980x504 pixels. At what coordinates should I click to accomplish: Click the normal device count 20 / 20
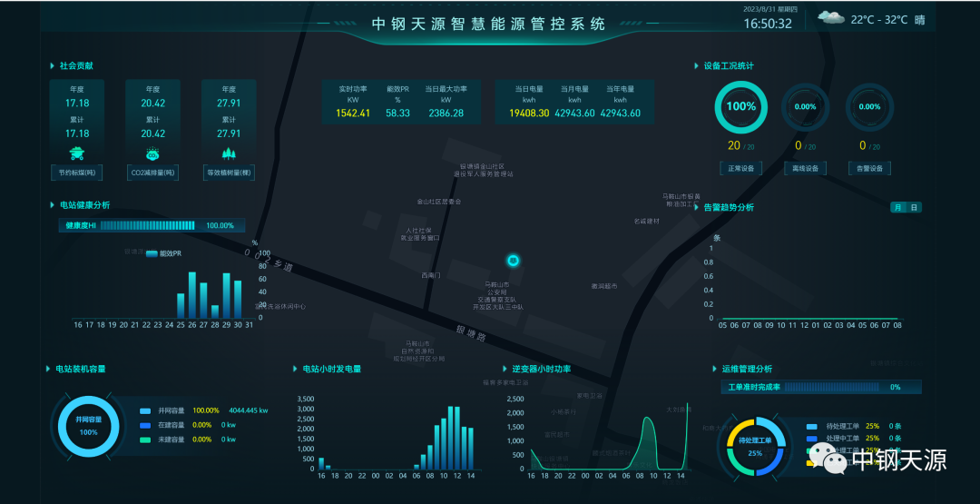[x=741, y=145]
